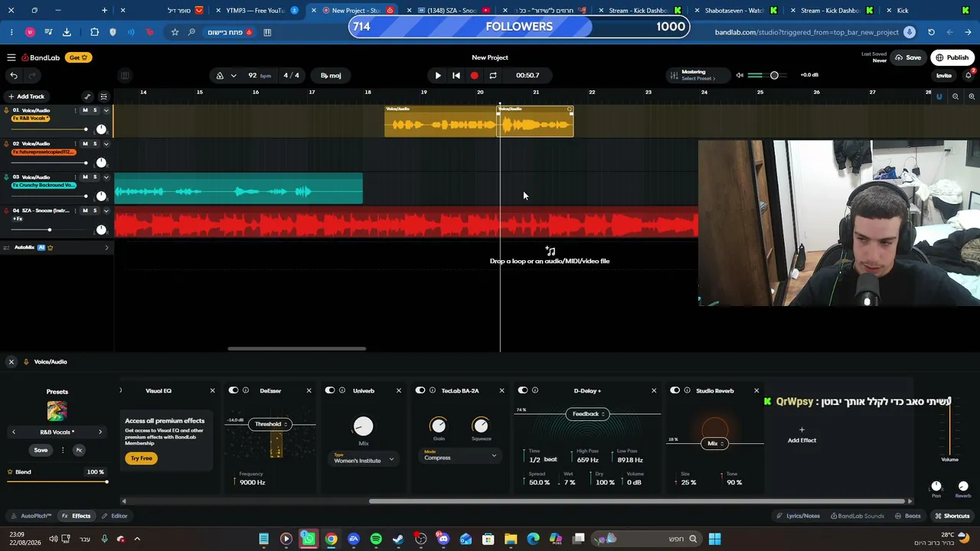This screenshot has width=980, height=551.
Task: Switch to the Editor tab
Action: [115, 516]
